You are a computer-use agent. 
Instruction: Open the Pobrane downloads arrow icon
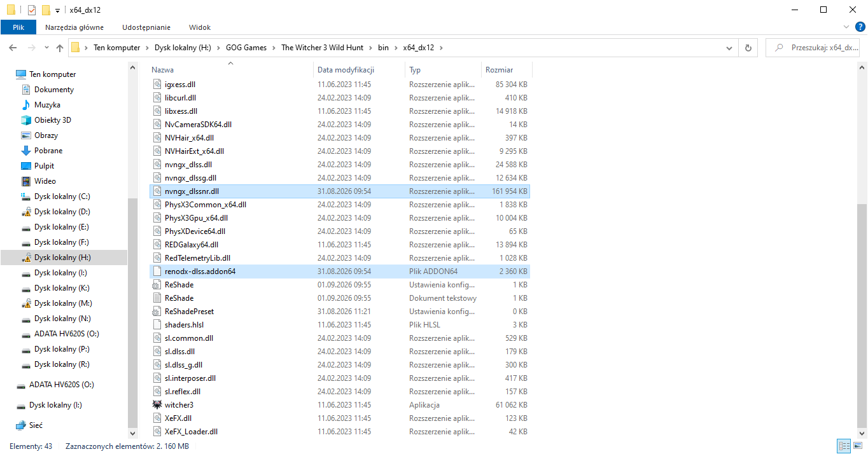26,151
